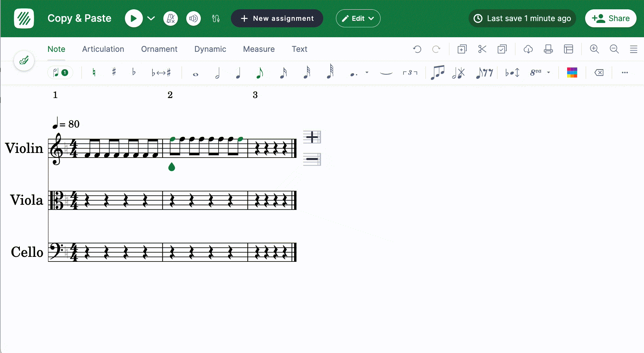Click the Share button
Image resolution: width=644 pixels, height=353 pixels.
611,18
